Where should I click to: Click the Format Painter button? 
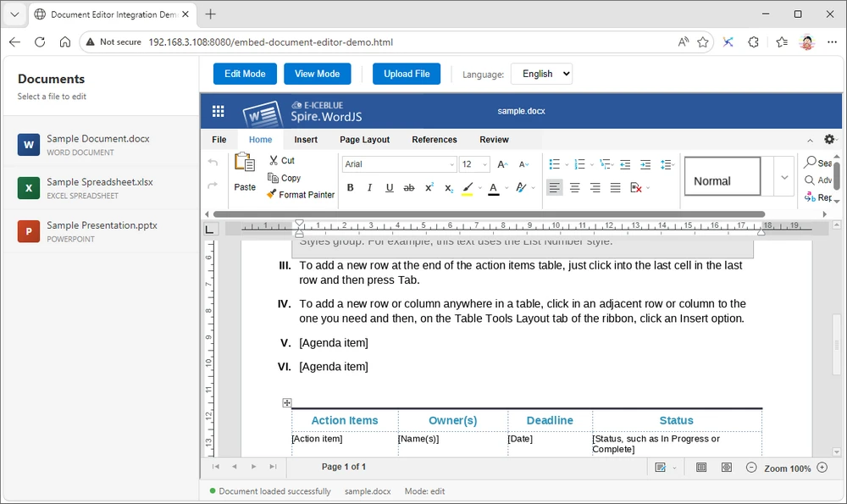tap(301, 195)
